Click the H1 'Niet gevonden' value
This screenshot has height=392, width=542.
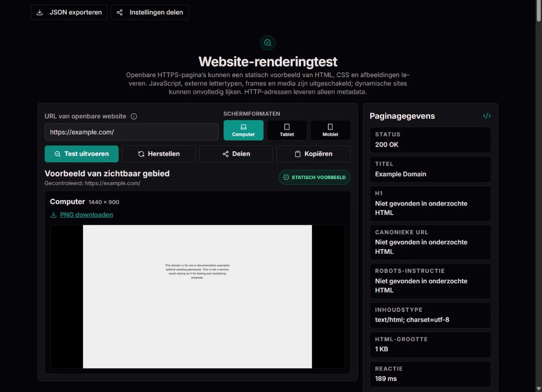[x=421, y=208]
